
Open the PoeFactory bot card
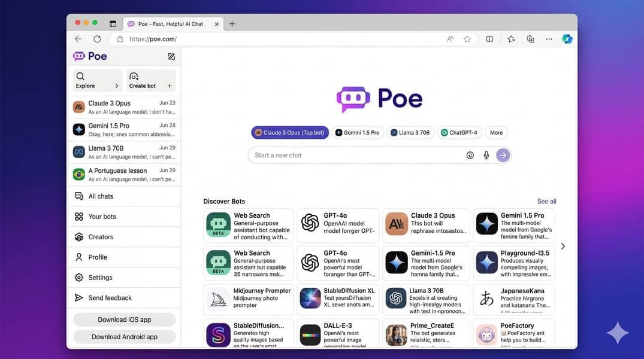(514, 333)
